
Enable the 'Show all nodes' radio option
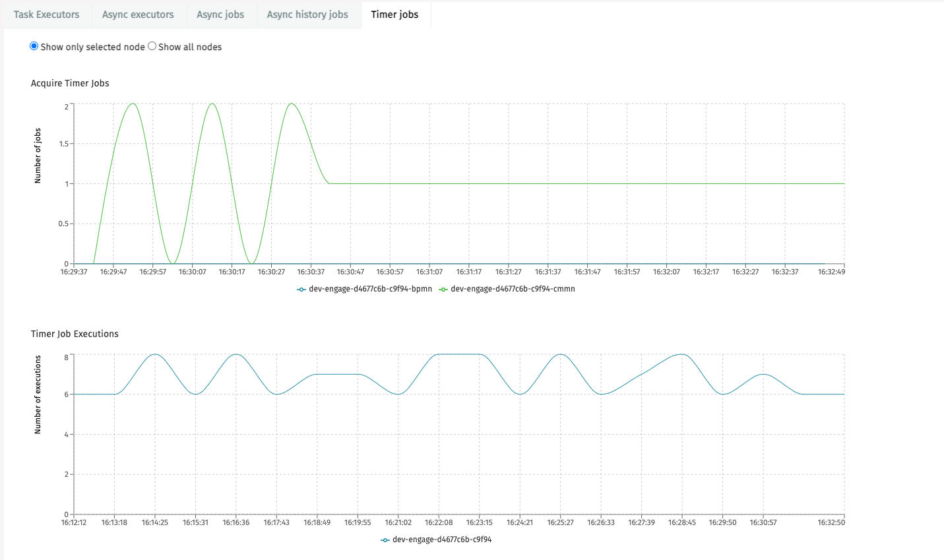pyautogui.click(x=152, y=46)
